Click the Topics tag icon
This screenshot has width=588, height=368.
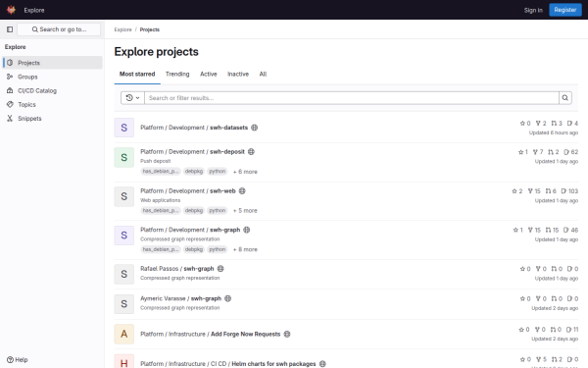[x=10, y=104]
